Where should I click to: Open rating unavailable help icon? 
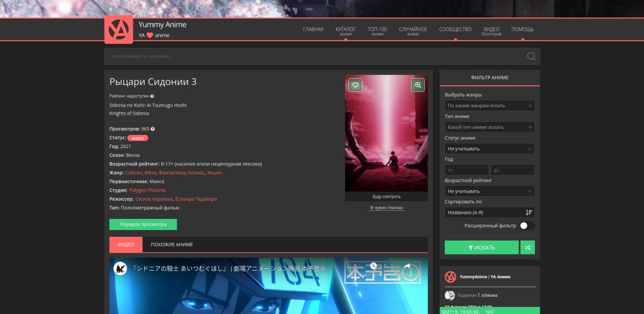pos(152,96)
